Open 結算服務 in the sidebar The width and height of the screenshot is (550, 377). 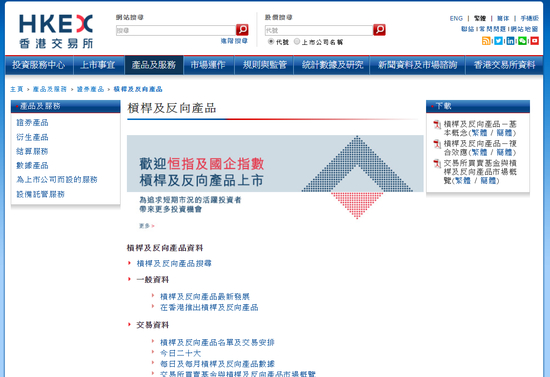[32, 152]
